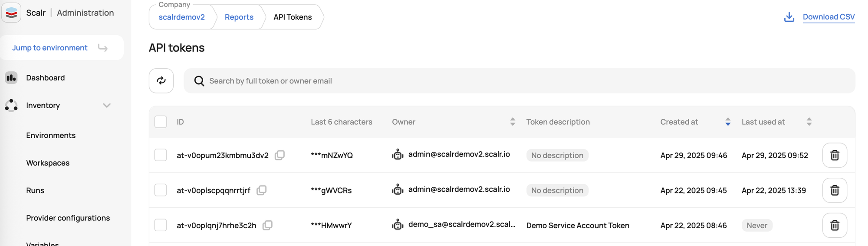The height and width of the screenshot is (246, 868).
Task: Copy token ID at-v0opum23kmbmu3dv2
Action: point(280,155)
